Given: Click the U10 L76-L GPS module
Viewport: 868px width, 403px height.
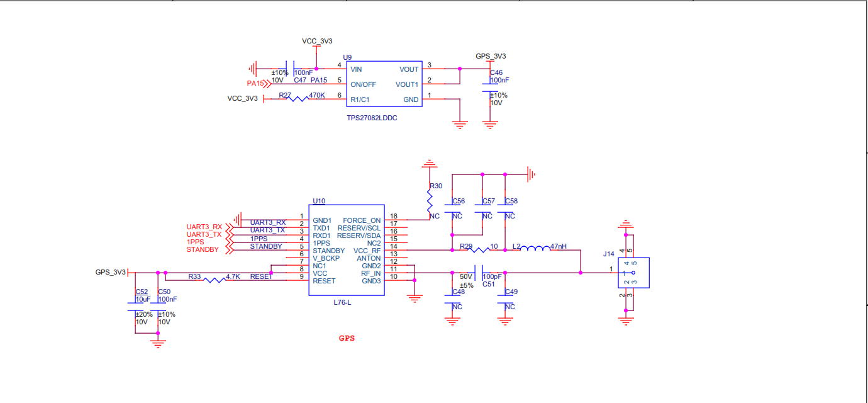Looking at the screenshot, I should pyautogui.click(x=348, y=250).
